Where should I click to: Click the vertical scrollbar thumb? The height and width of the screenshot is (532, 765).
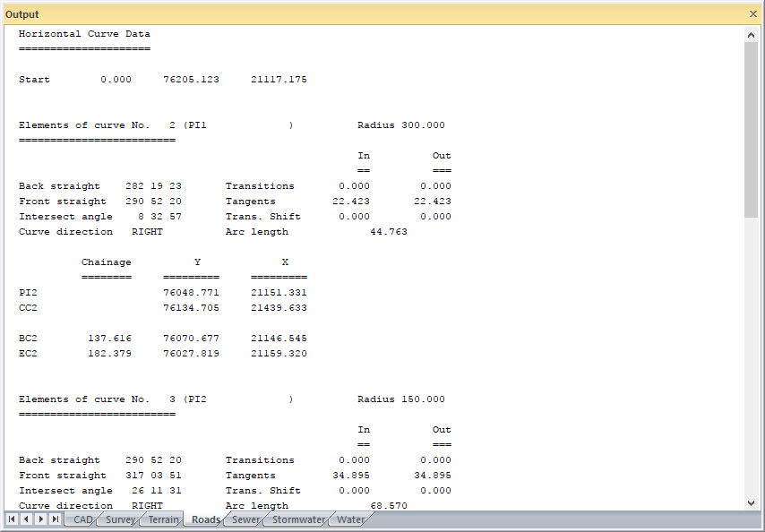pyautogui.click(x=752, y=128)
